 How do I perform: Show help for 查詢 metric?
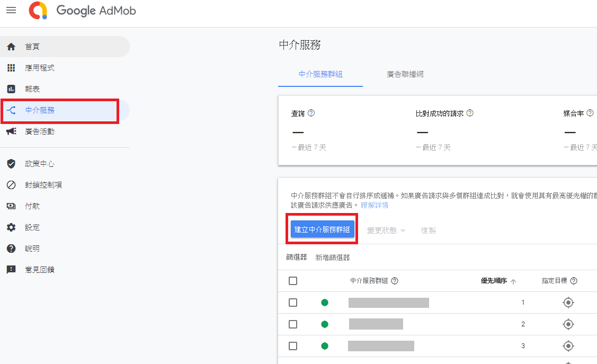coord(311,113)
